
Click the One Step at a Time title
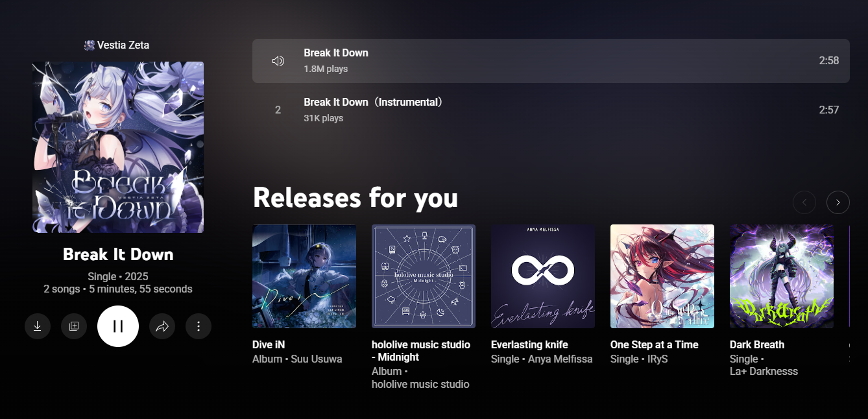point(655,345)
